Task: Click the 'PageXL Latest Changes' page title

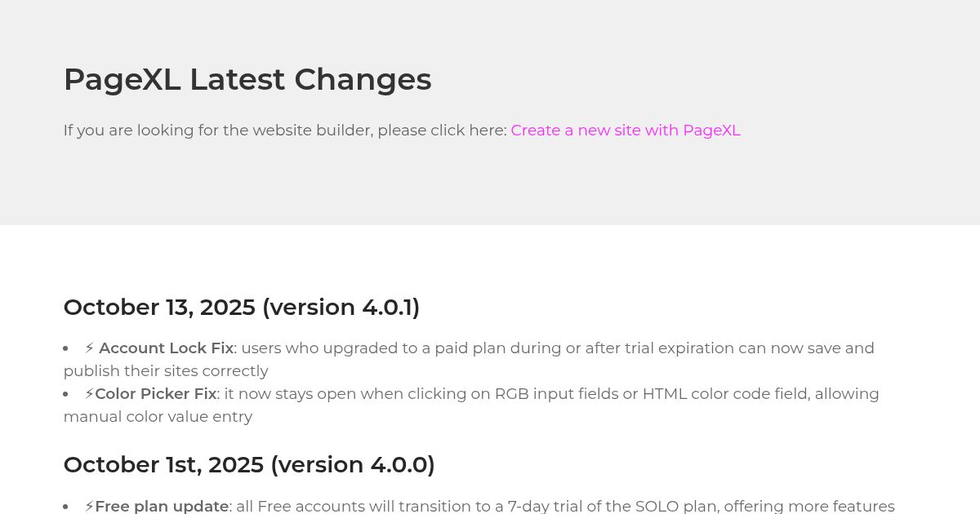Action: click(247, 79)
